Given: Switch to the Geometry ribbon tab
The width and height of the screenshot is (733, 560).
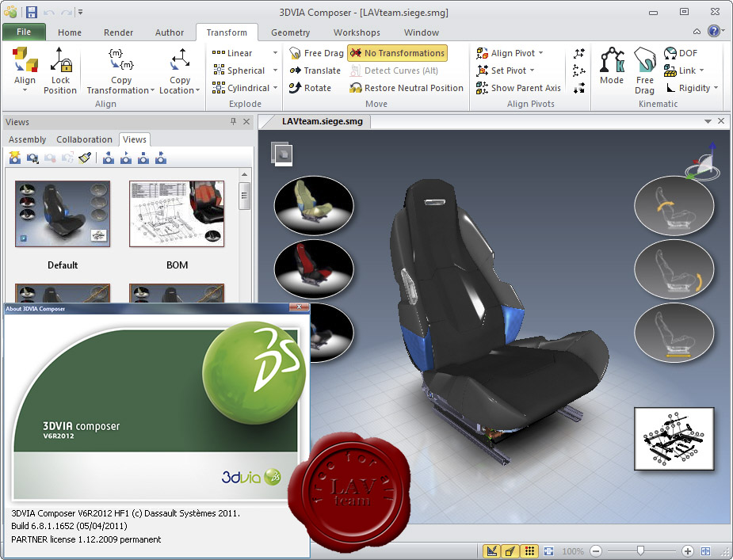Looking at the screenshot, I should click(x=290, y=32).
